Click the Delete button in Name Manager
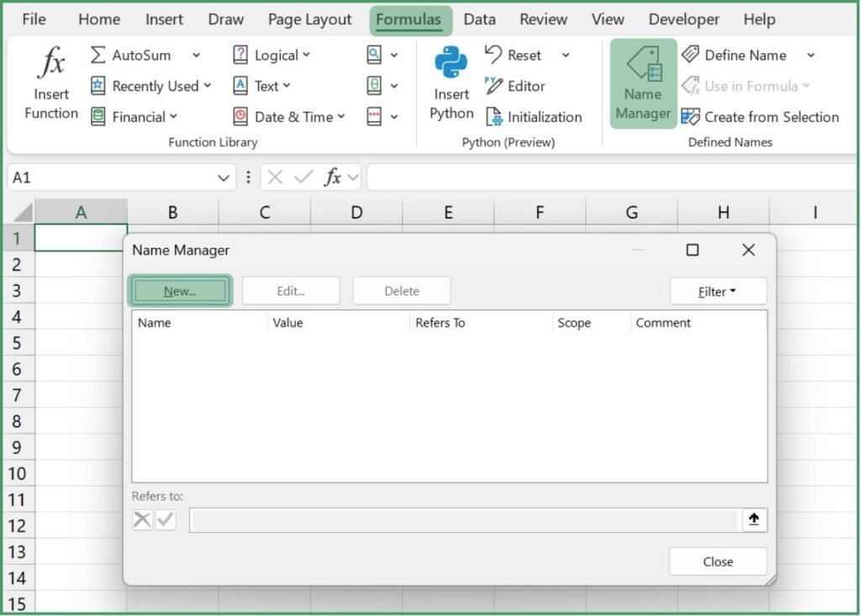 [401, 291]
